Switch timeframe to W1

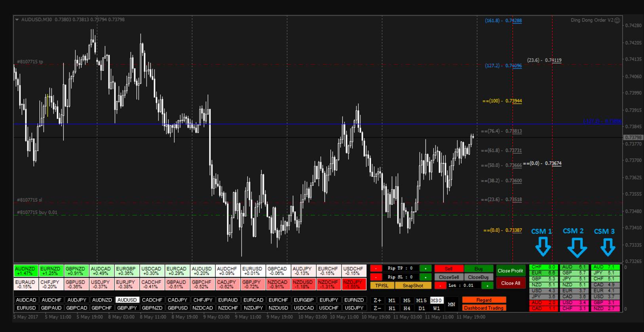[x=436, y=308]
